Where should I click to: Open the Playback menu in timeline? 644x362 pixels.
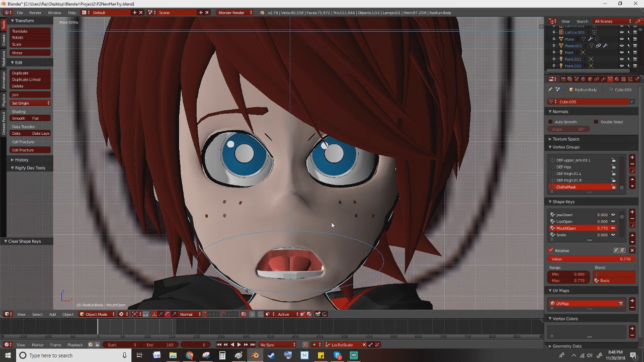coord(75,344)
